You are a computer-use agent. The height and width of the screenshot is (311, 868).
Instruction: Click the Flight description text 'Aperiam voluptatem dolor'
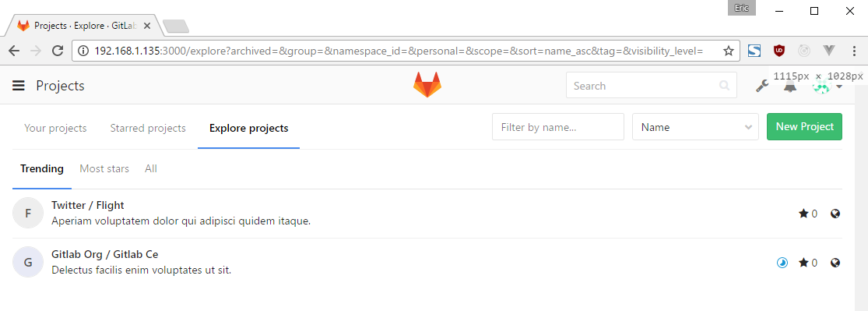181,221
